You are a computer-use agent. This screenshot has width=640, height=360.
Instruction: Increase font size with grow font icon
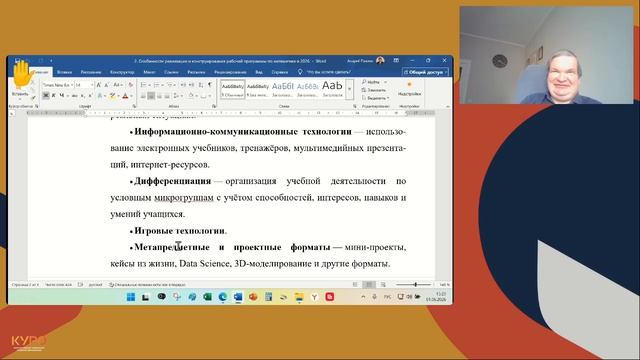[99, 85]
